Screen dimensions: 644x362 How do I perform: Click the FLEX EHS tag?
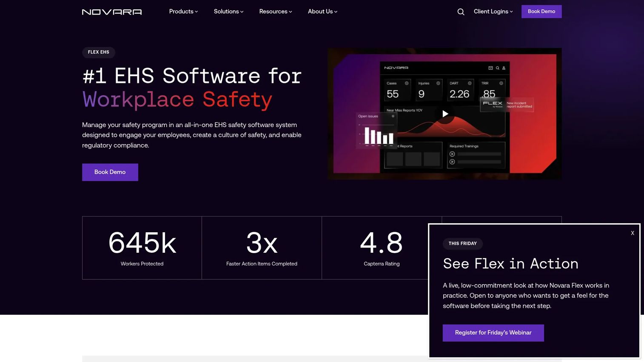[99, 52]
